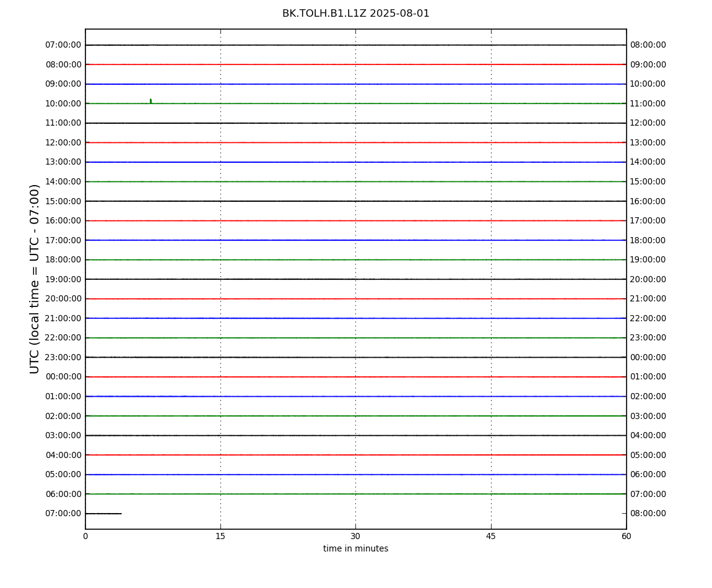The height and width of the screenshot is (588, 712).
Task: Click right-axis end time label 15:00:00
Action: 648,181
